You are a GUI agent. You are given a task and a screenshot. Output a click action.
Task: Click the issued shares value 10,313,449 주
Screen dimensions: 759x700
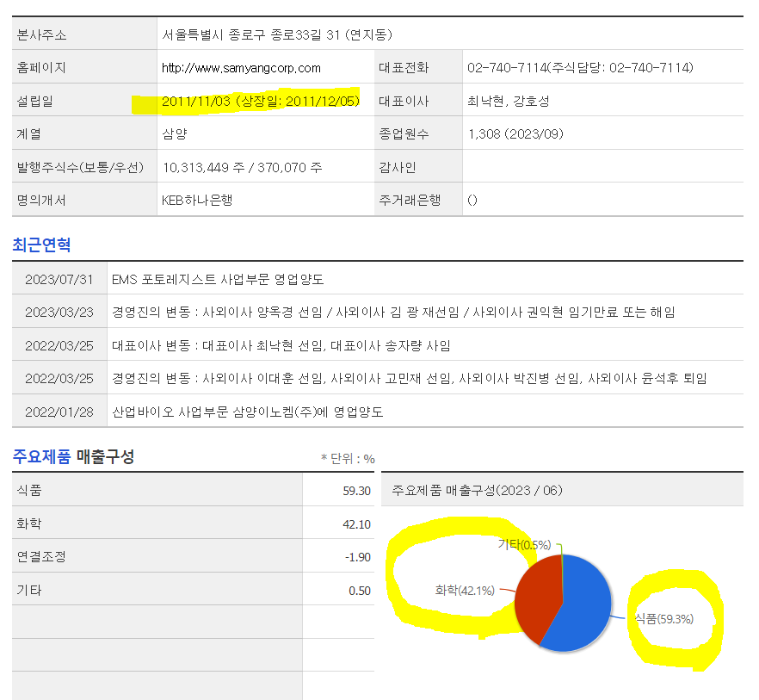(x=203, y=168)
